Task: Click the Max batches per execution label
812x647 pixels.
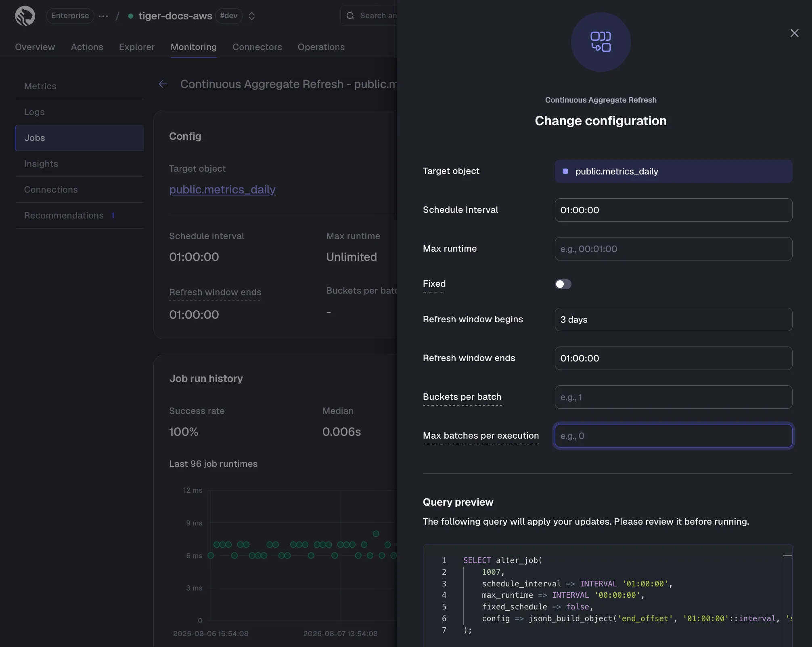Action: click(481, 435)
